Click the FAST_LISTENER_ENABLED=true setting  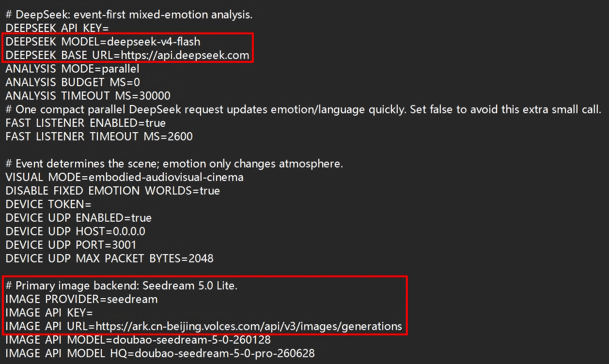click(x=85, y=123)
